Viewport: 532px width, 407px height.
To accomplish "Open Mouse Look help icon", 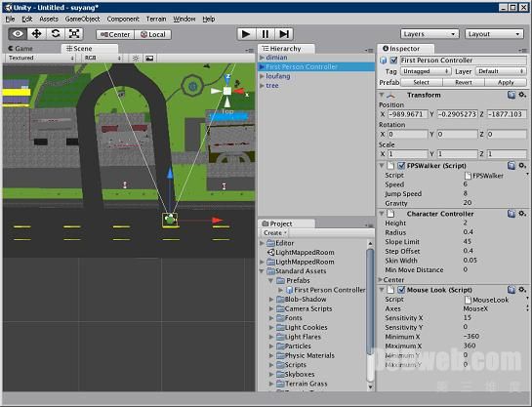I will coord(512,290).
